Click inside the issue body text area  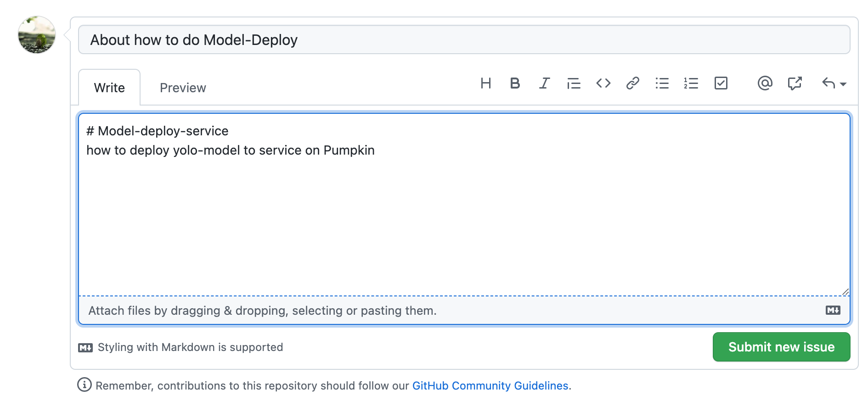(464, 205)
